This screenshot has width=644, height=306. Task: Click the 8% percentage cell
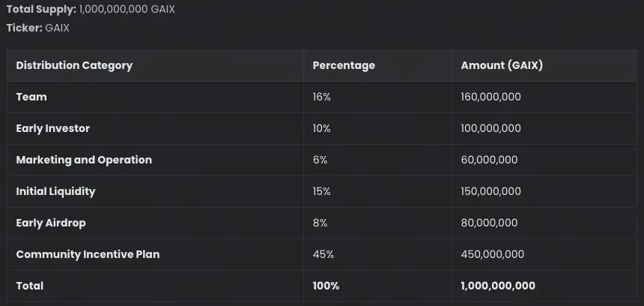320,223
